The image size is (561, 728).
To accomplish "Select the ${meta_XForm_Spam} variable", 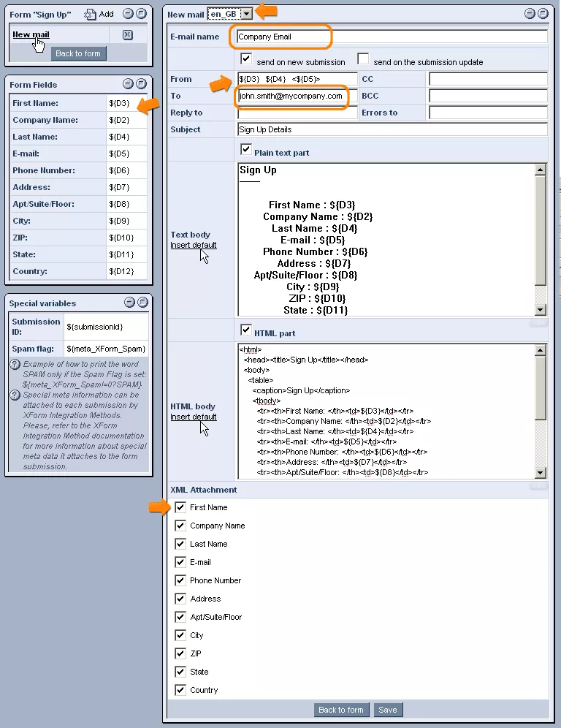I will point(106,349).
